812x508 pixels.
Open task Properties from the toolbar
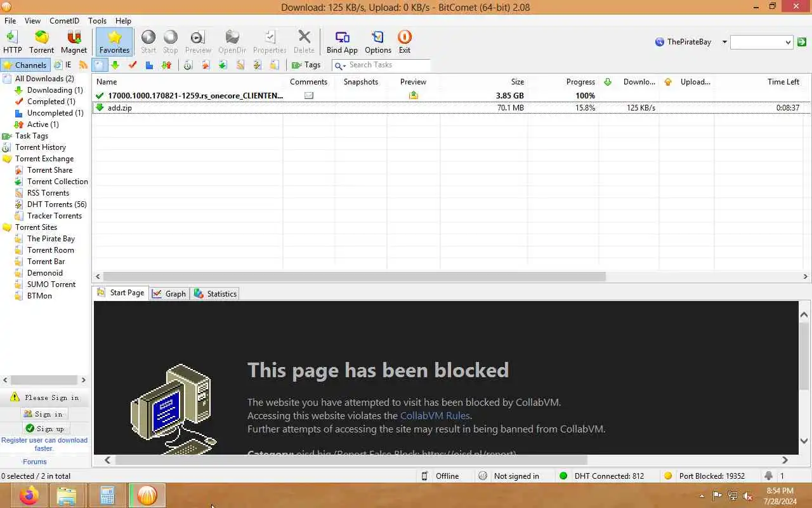[270, 42]
